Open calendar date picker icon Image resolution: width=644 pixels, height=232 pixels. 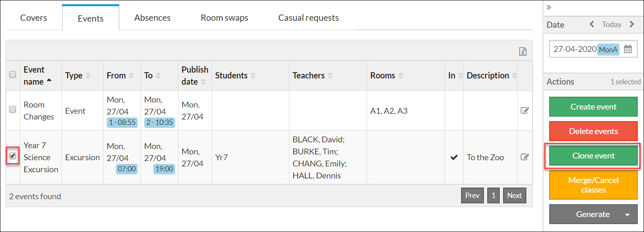click(x=628, y=49)
